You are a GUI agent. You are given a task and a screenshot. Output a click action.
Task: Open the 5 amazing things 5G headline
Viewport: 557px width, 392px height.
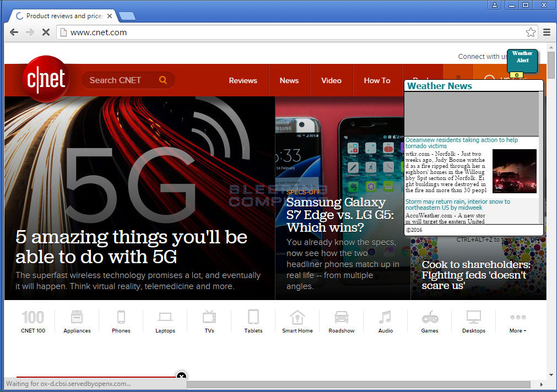(132, 247)
